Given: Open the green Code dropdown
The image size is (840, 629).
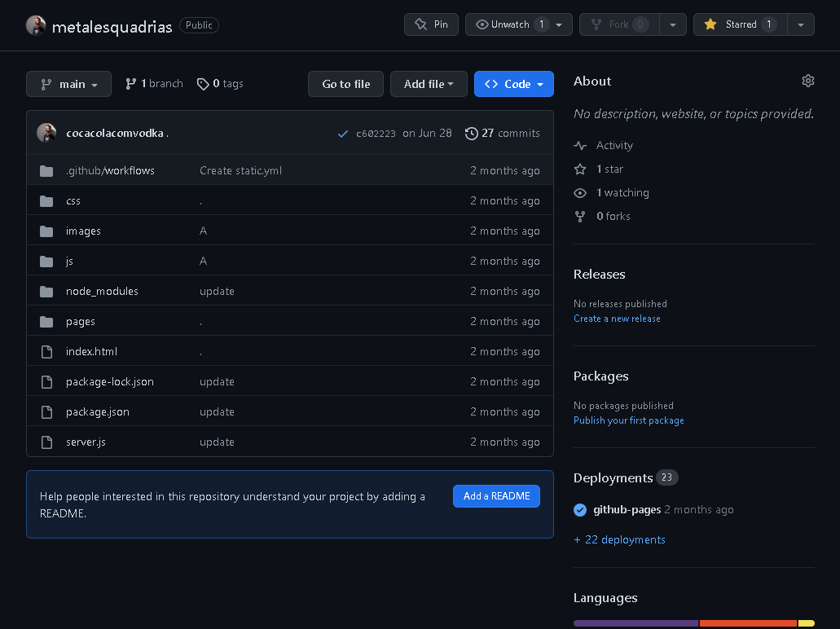Looking at the screenshot, I should (514, 84).
